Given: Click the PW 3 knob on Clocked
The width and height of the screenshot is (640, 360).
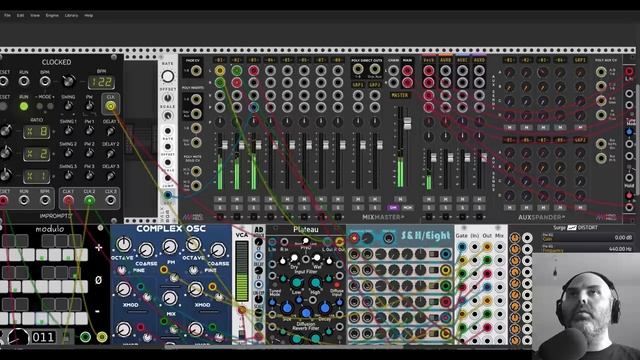Looking at the screenshot, I should [x=89, y=176].
